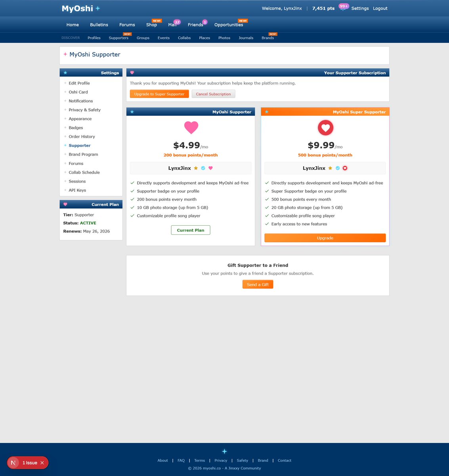
Task: Open Journals in the Discover bar
Action: pyautogui.click(x=246, y=38)
